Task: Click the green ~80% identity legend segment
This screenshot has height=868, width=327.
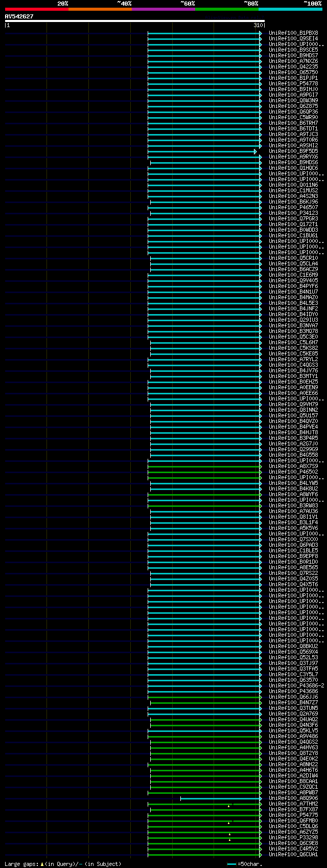Action: point(227,9)
